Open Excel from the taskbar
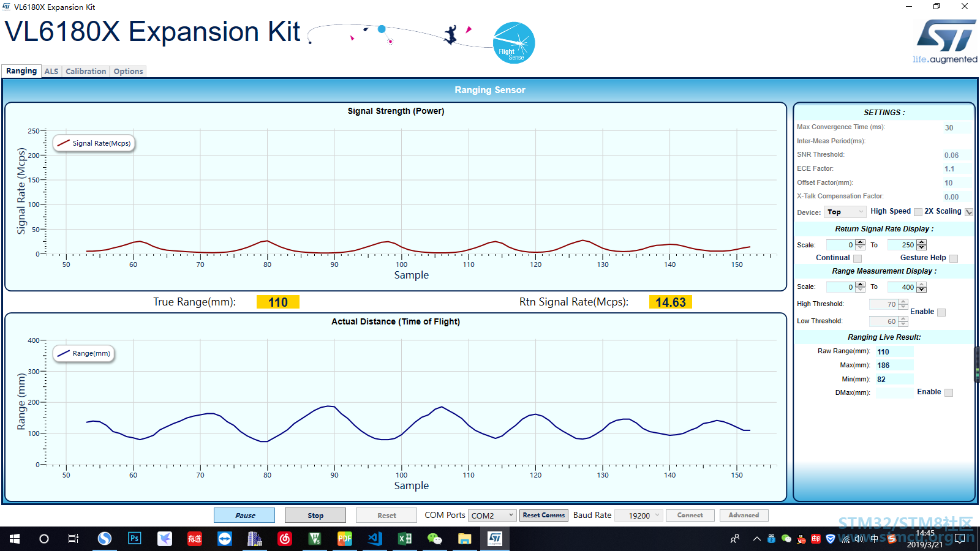980x551 pixels. coord(405,539)
